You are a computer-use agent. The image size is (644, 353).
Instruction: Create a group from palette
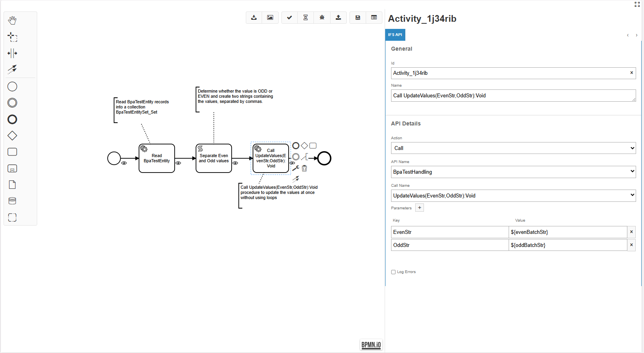(x=12, y=217)
